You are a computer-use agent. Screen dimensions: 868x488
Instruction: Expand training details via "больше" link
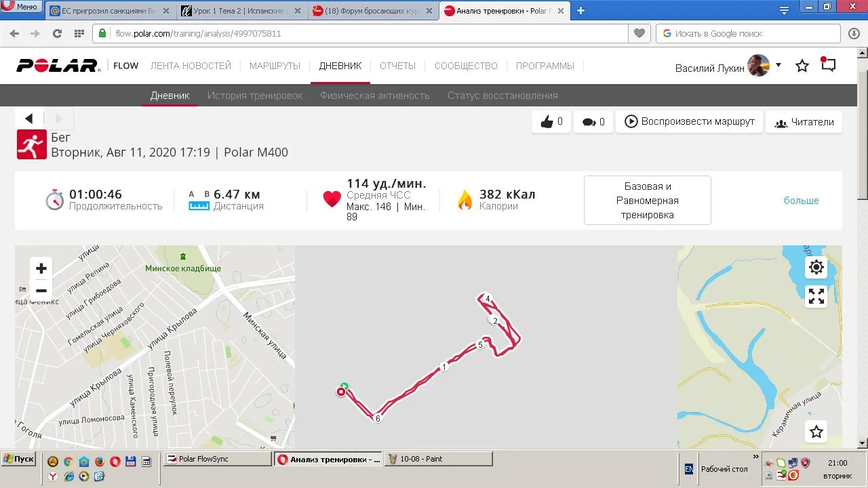[802, 201]
